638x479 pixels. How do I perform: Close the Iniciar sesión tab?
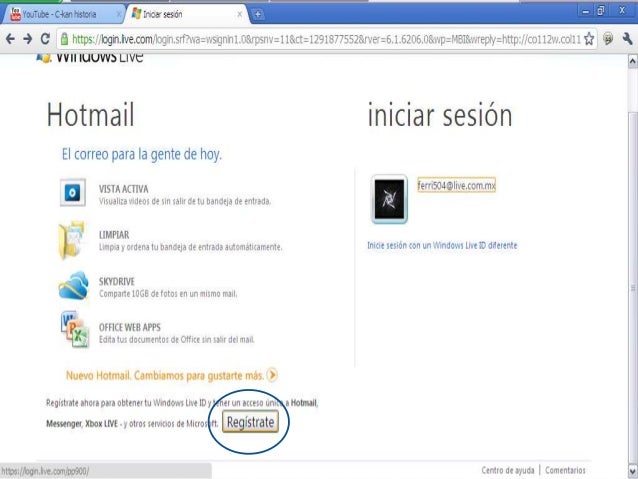click(240, 15)
